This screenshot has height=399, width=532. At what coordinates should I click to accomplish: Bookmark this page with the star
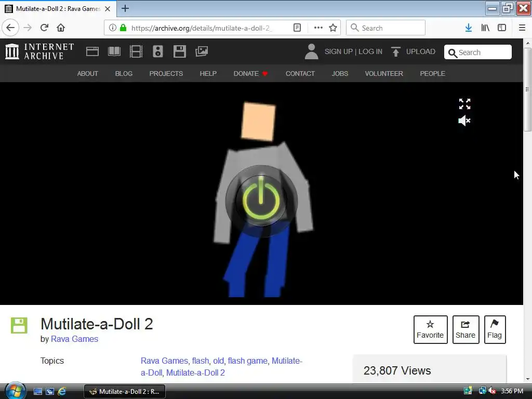coord(333,28)
